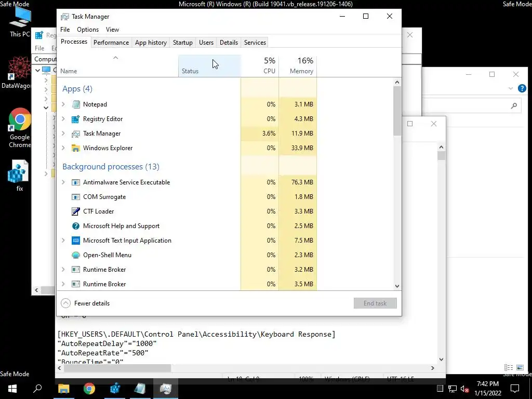Select the fix registry file on desktop
Image resolution: width=532 pixels, height=399 pixels.
click(x=19, y=176)
